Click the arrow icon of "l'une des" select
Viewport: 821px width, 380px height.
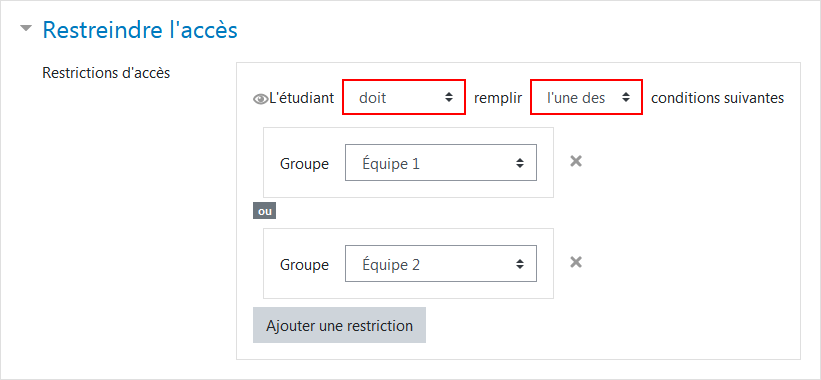pos(626,98)
